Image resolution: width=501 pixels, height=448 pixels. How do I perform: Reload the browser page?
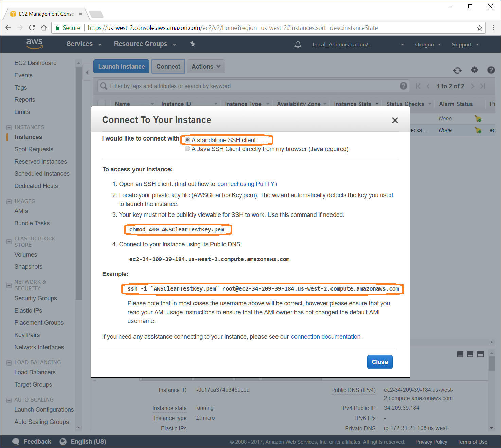coord(32,27)
